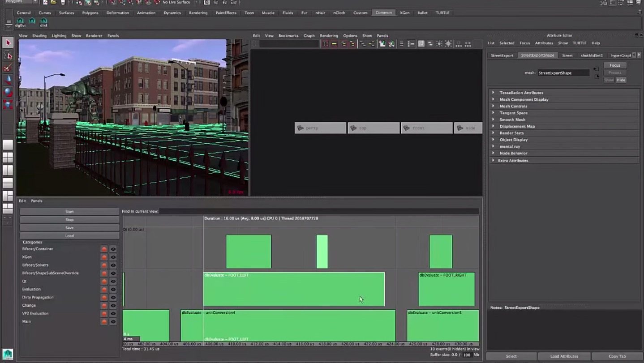
Task: Open the viewport Shading menu
Action: tap(39, 36)
